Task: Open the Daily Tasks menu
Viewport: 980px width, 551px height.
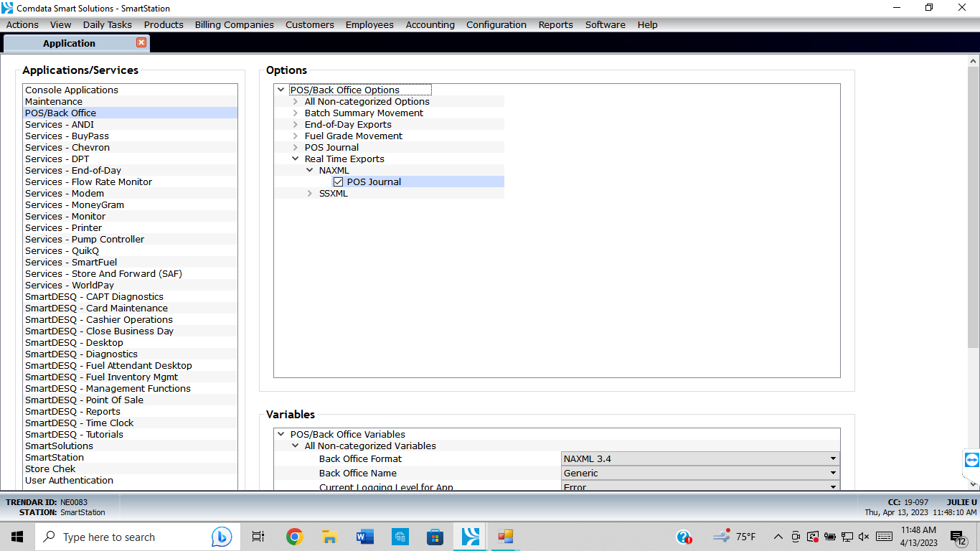Action: [x=108, y=24]
